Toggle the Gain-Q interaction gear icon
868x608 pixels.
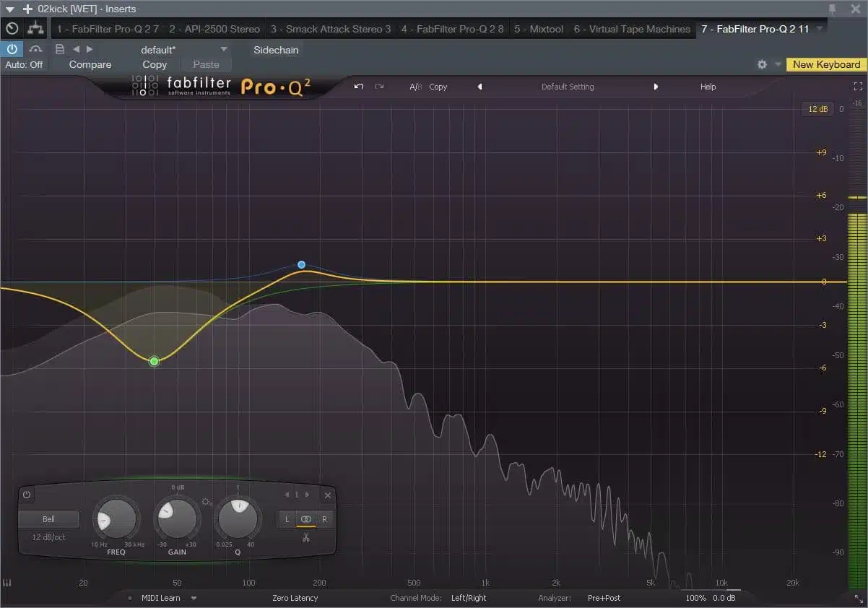[x=207, y=502]
